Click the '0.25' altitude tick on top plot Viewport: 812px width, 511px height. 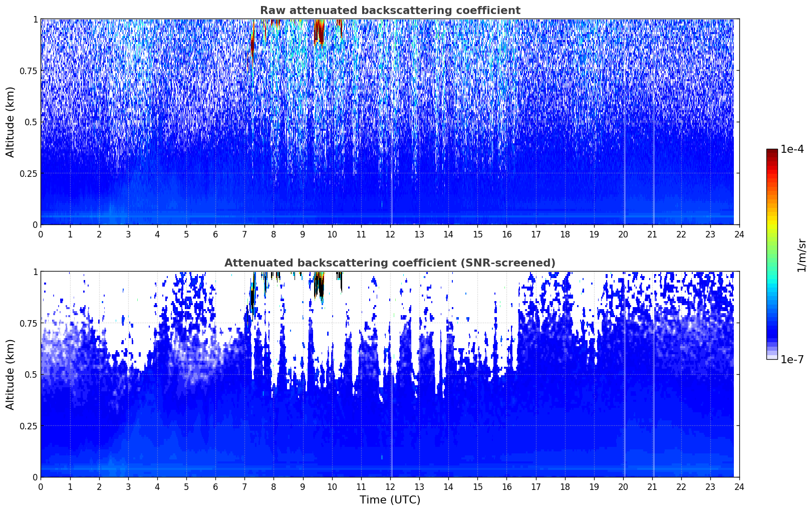[29, 173]
